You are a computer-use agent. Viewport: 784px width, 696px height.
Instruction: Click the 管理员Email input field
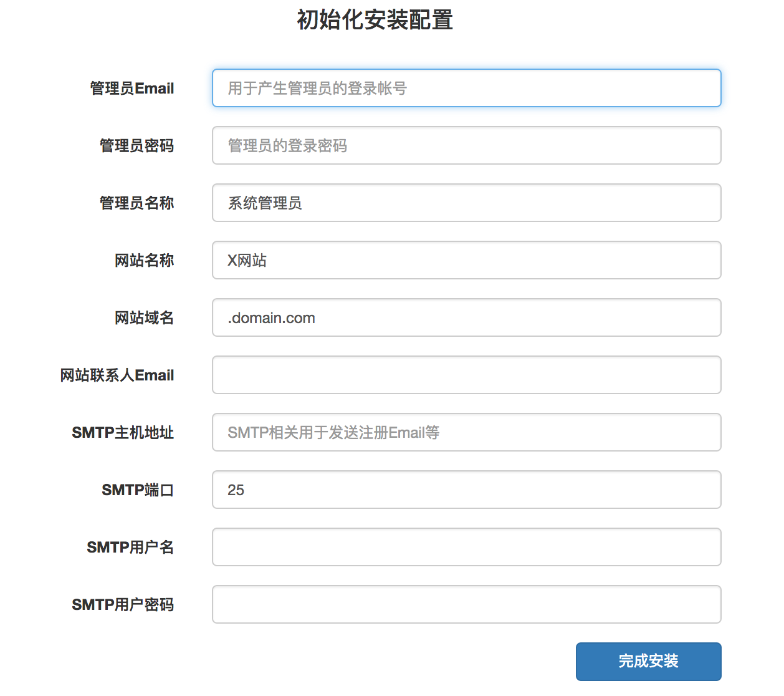(x=466, y=88)
